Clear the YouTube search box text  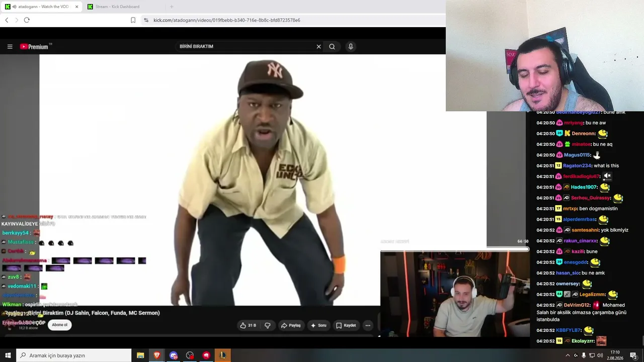point(318,47)
